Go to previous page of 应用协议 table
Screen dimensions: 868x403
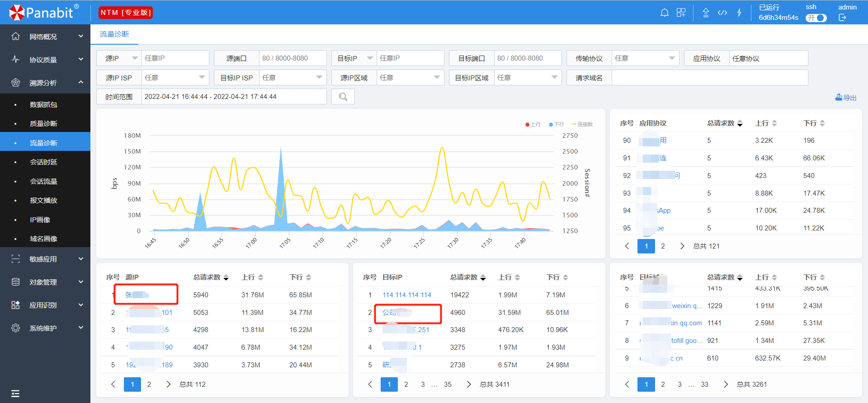coord(627,246)
